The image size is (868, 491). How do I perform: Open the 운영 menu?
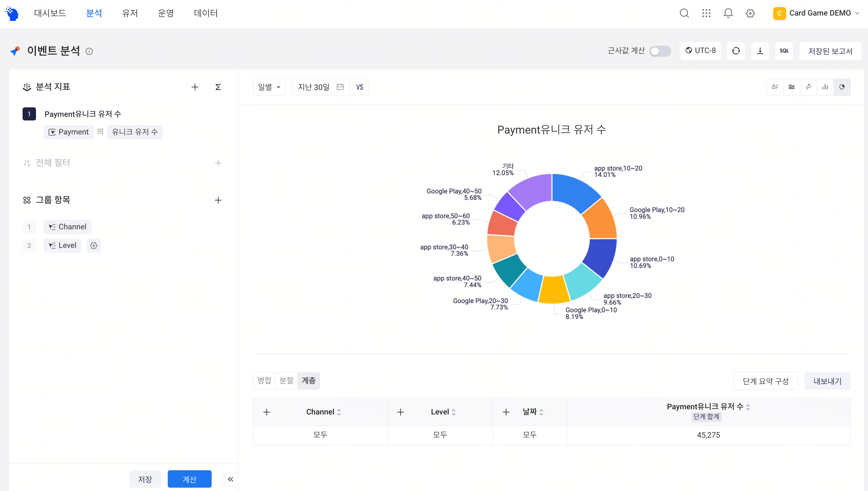tap(166, 13)
